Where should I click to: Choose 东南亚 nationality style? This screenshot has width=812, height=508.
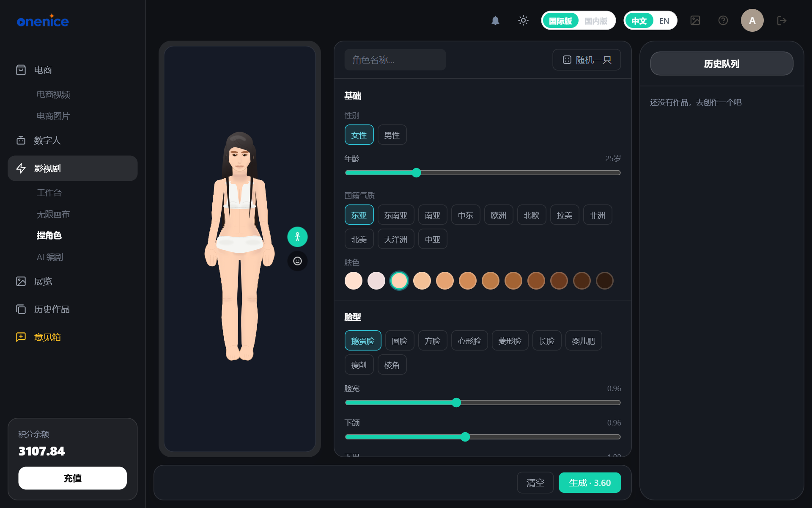[395, 215]
